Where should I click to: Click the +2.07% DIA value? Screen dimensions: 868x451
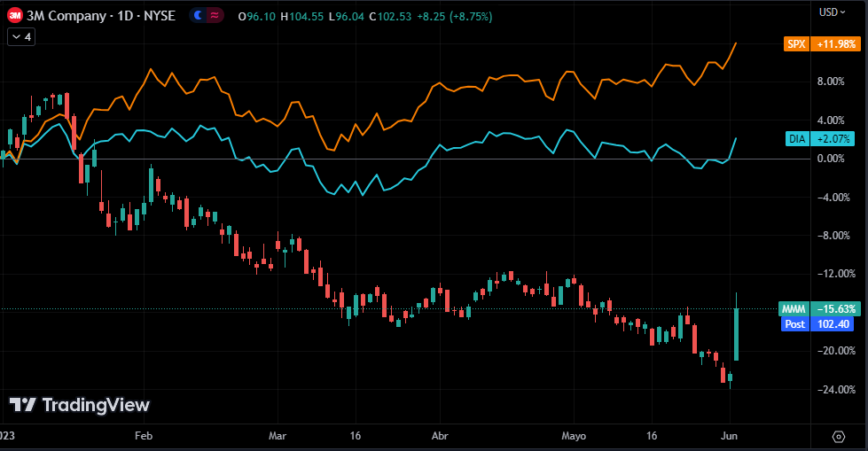tap(832, 138)
